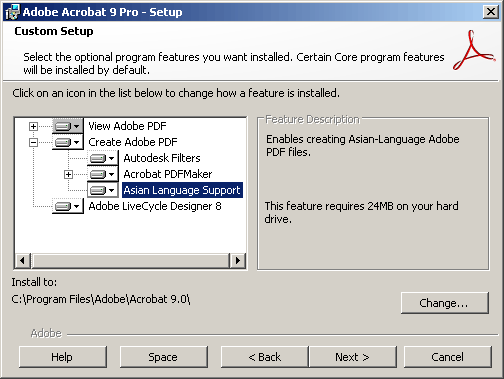Collapse the Create Adobe PDF tree node
The width and height of the screenshot is (504, 379).
pyautogui.click(x=33, y=142)
